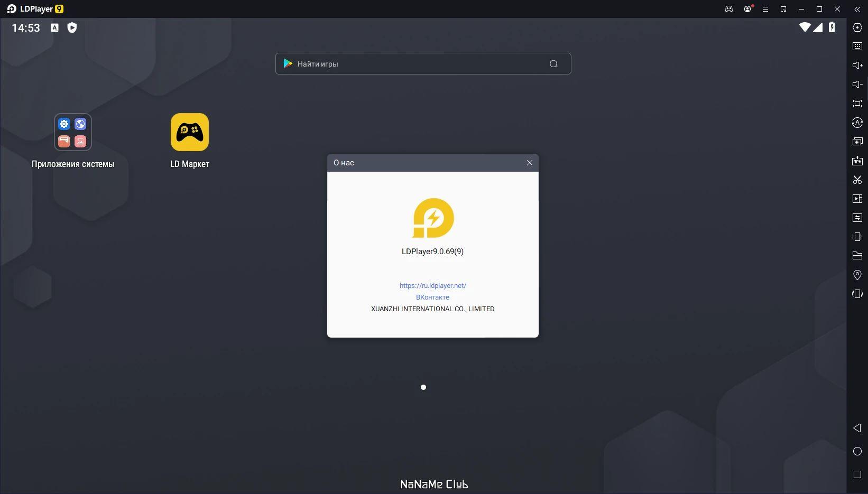
Task: Click the 14:53 clock
Action: pos(26,28)
